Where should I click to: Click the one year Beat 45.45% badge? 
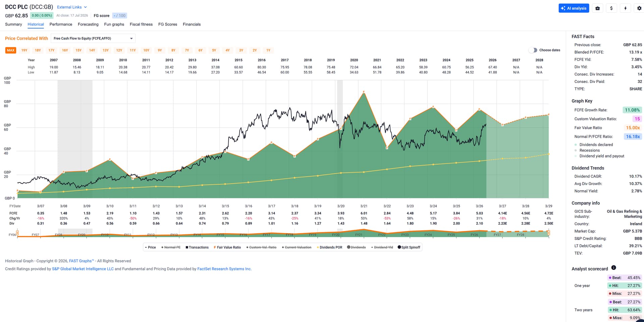[x=625, y=278]
